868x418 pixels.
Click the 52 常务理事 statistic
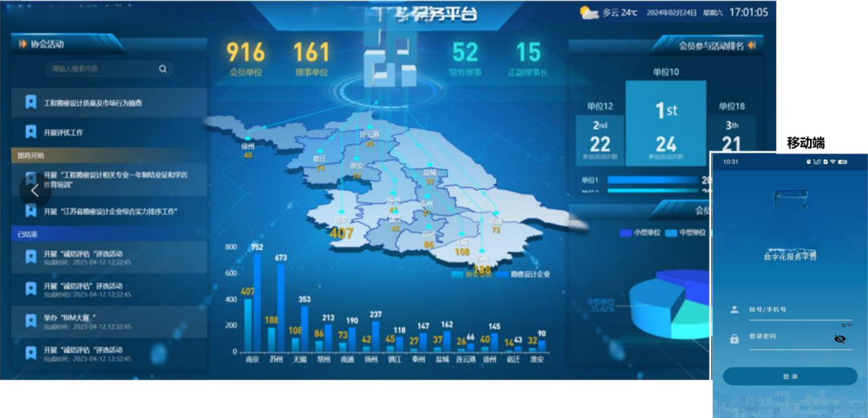tap(465, 59)
